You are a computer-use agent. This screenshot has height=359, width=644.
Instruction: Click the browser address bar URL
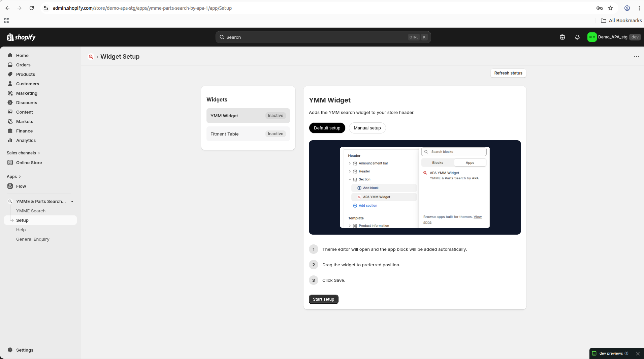pos(142,8)
